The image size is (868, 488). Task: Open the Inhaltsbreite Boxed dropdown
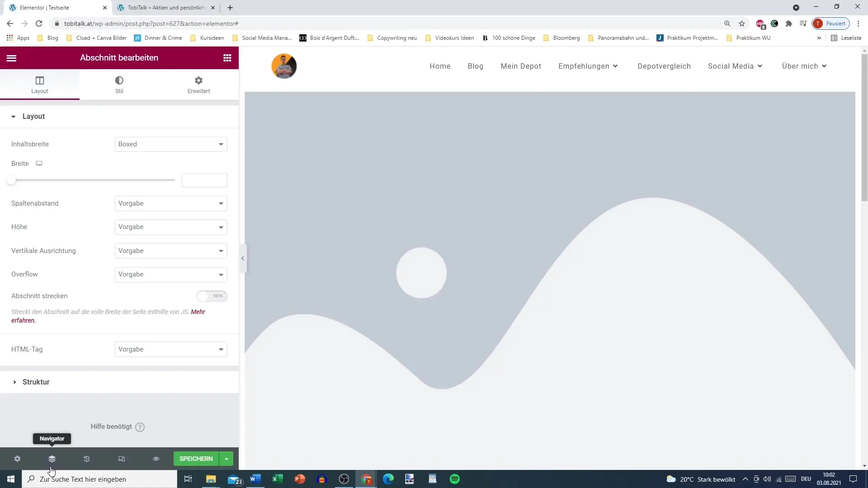click(171, 144)
